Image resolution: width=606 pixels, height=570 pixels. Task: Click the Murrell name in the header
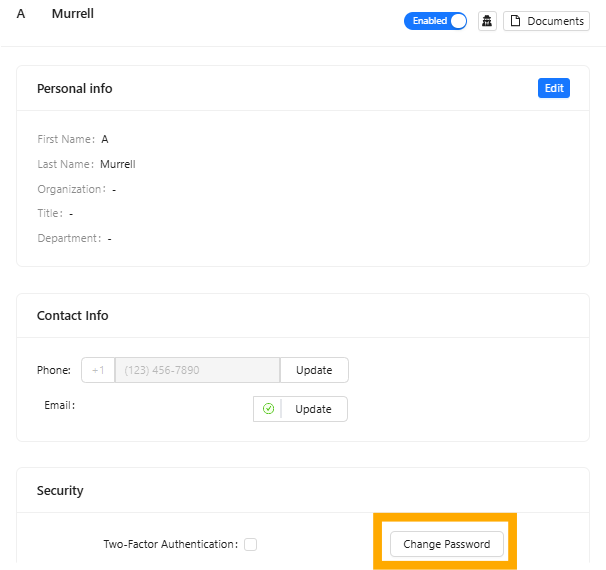click(x=73, y=15)
